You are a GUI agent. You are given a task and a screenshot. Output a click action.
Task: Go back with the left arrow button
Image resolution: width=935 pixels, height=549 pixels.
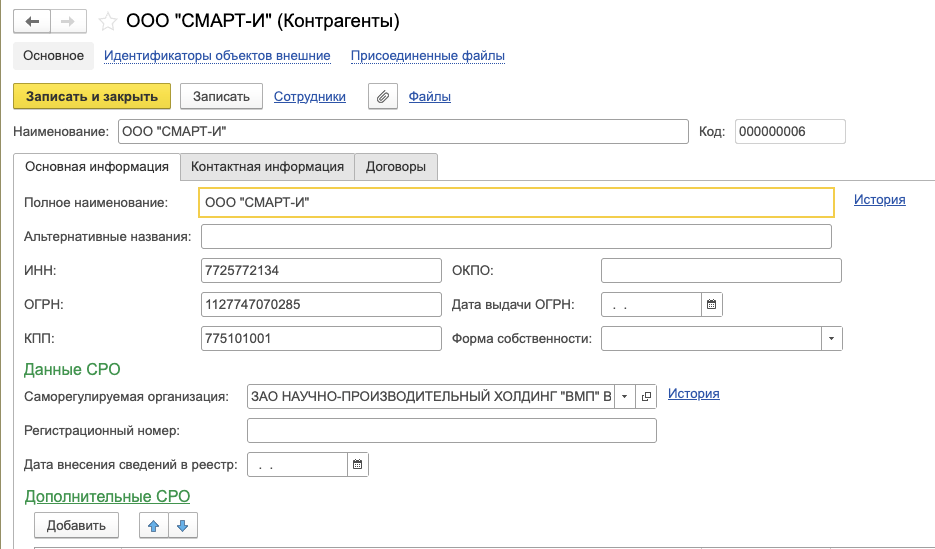click(x=32, y=22)
